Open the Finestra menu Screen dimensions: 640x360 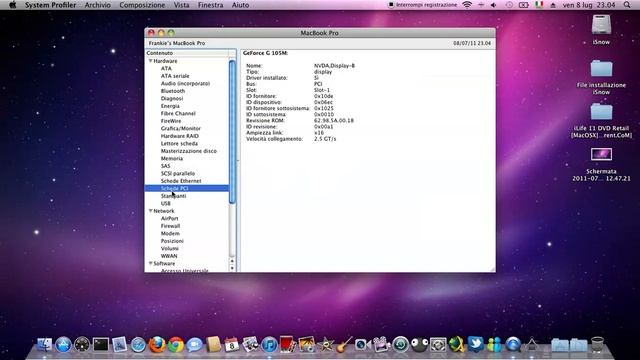click(211, 5)
